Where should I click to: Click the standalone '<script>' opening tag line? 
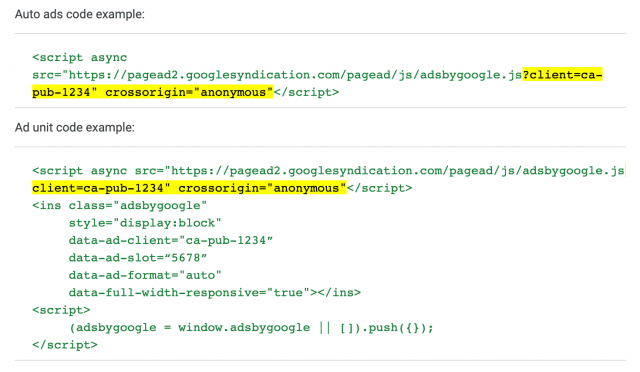(x=61, y=310)
